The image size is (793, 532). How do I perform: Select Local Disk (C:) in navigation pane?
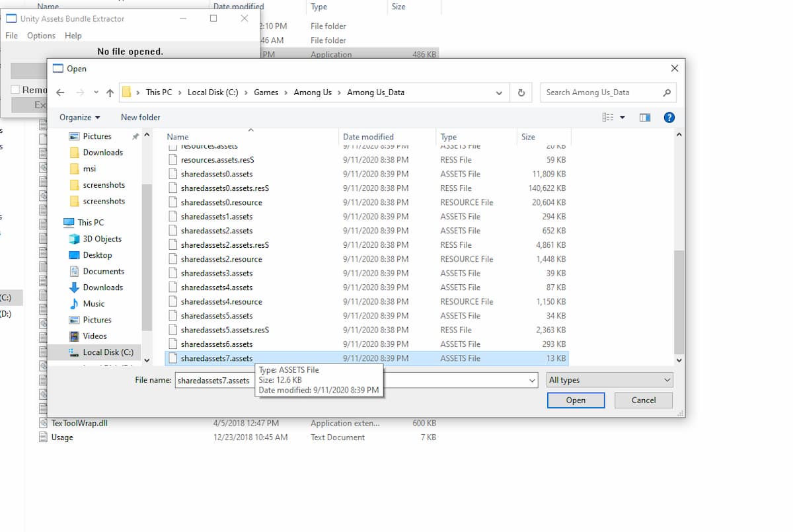tap(108, 352)
